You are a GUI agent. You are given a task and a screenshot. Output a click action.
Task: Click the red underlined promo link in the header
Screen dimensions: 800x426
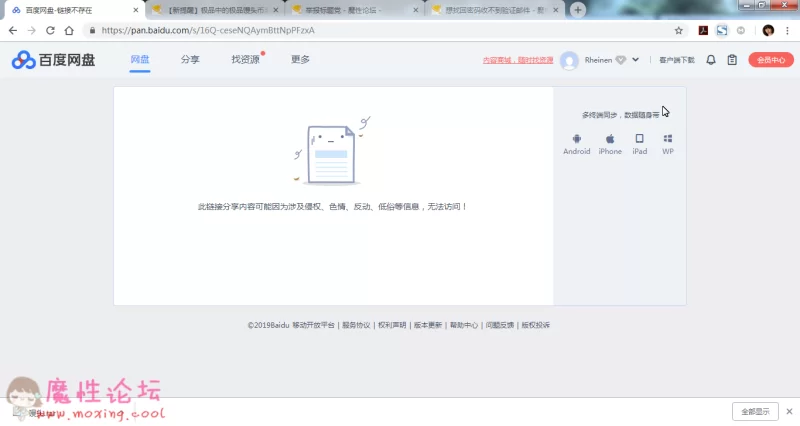pos(518,60)
